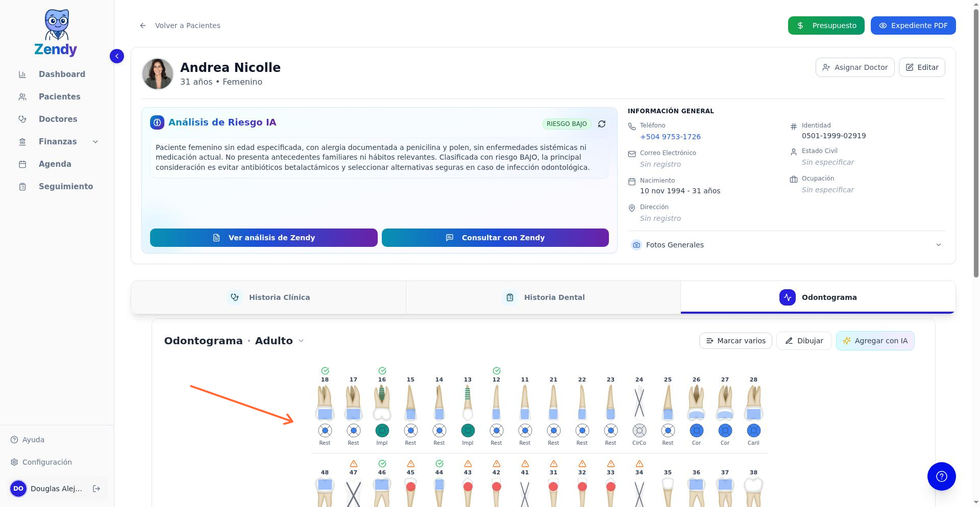
Task: Open Dashboard from the sidebar
Action: 62,74
